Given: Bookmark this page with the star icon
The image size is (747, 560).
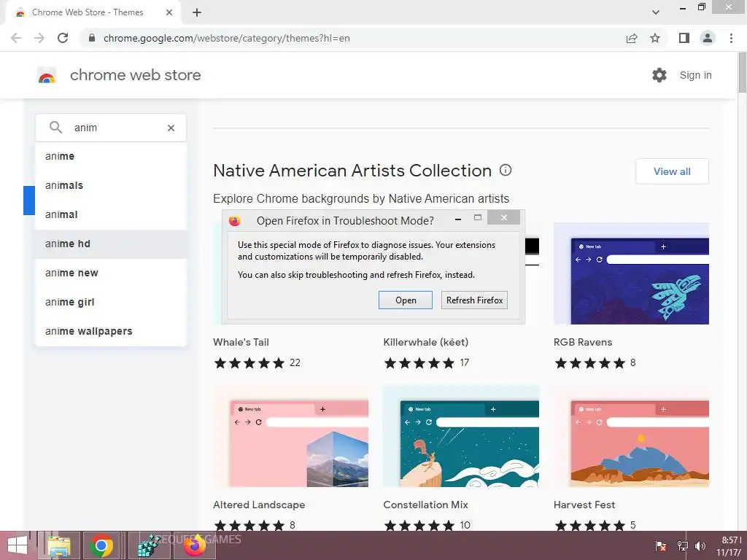Looking at the screenshot, I should [x=655, y=38].
